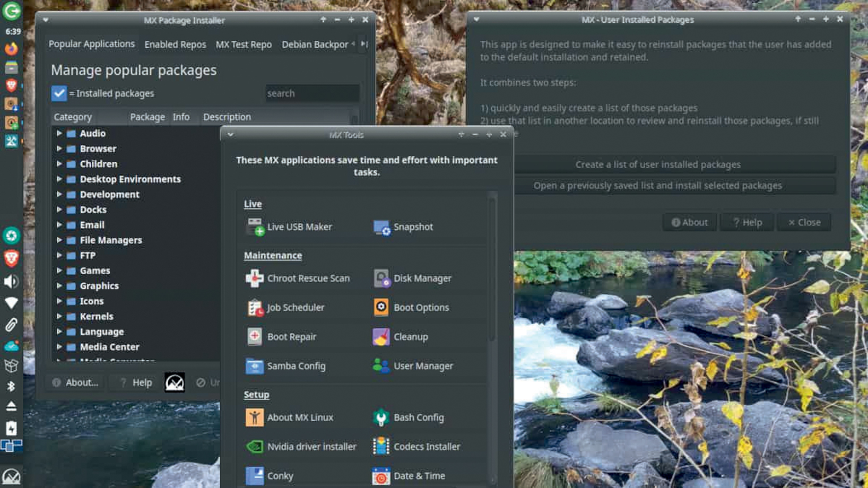Switch to the Enabled Repos tab

click(x=175, y=45)
